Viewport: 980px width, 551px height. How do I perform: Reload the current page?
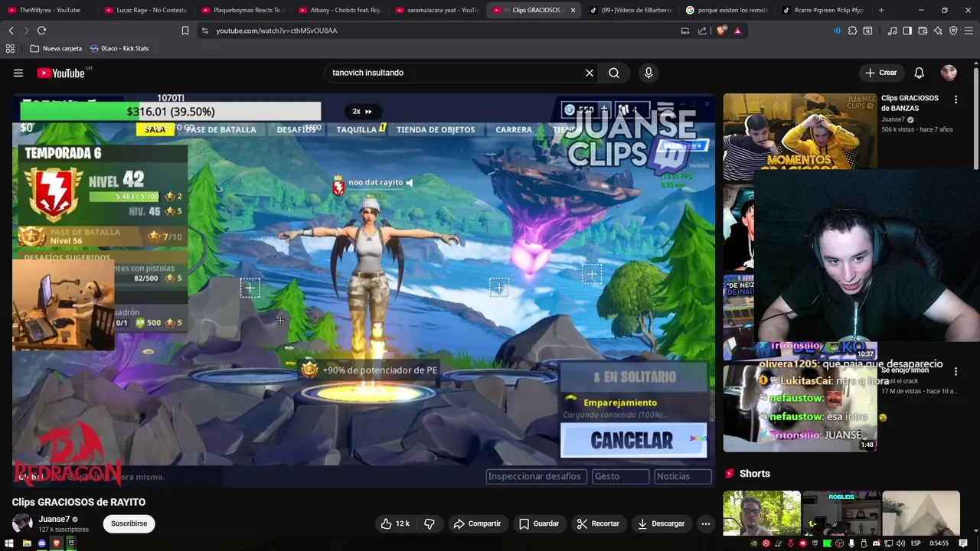(x=41, y=31)
